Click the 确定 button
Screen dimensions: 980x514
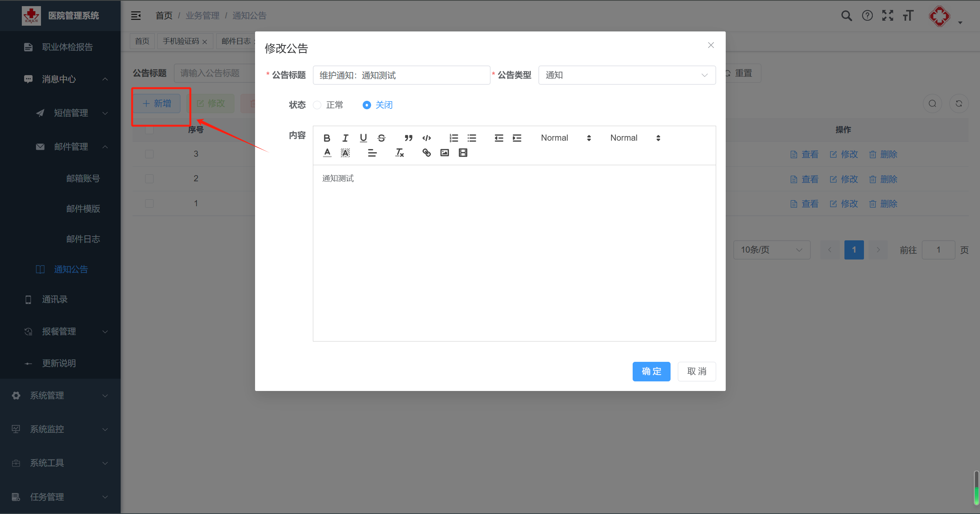click(x=651, y=371)
